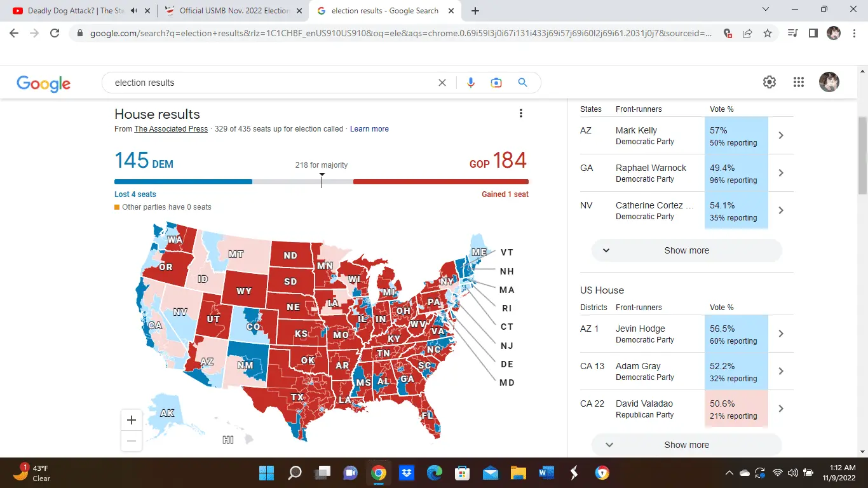Clear the Google search box text
Screen dimensions: 868x488
tap(442, 83)
